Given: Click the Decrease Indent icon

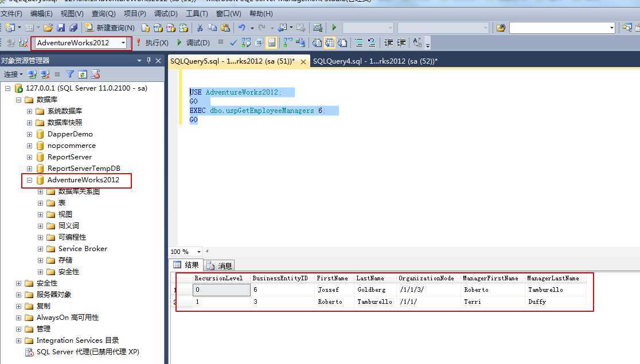Looking at the screenshot, I should tap(389, 42).
